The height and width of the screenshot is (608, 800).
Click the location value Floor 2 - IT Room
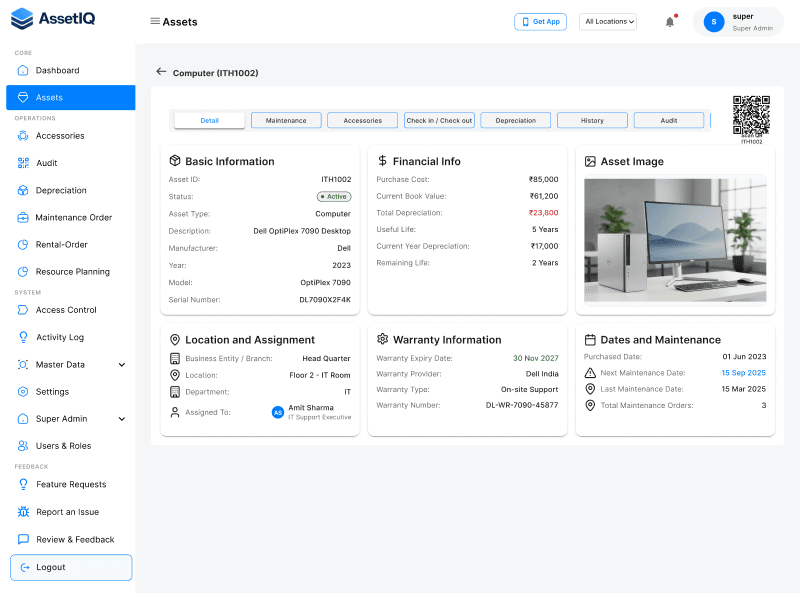pyautogui.click(x=319, y=375)
